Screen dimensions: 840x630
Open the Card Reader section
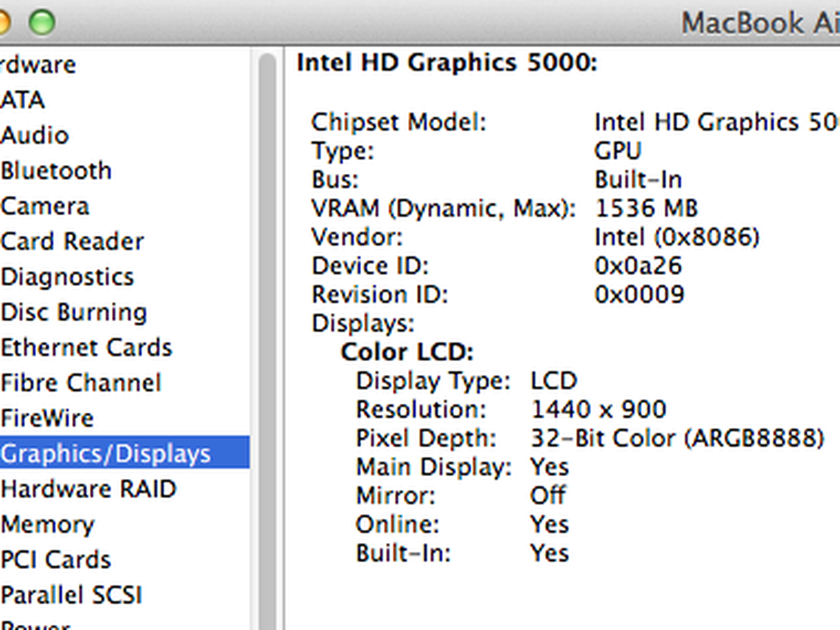point(72,241)
